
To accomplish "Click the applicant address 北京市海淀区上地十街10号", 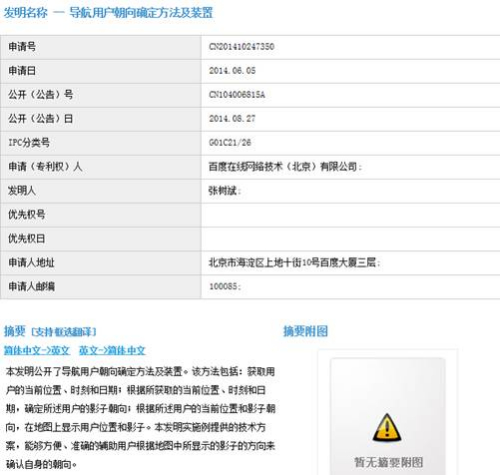I will click(x=264, y=262).
